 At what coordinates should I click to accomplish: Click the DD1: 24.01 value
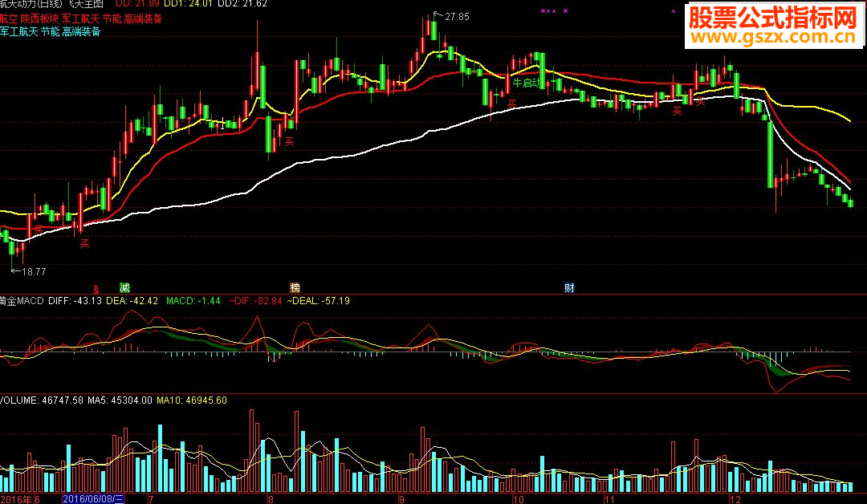click(189, 4)
